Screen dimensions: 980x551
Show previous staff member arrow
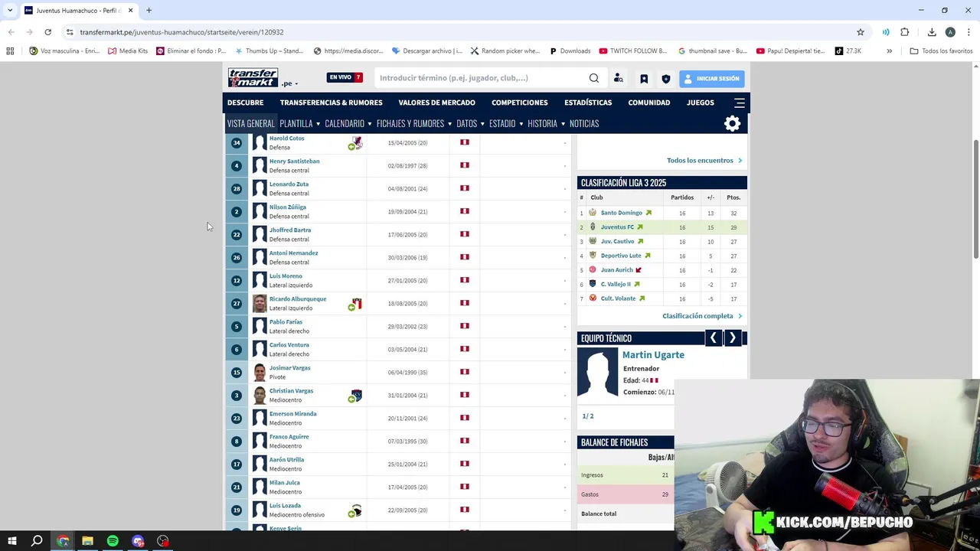[714, 338]
